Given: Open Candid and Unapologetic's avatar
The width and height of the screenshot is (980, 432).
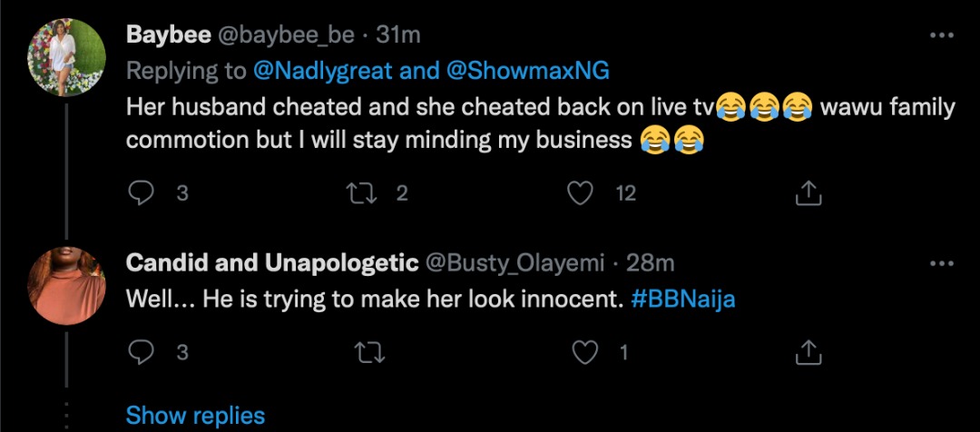Looking at the screenshot, I should (64, 284).
